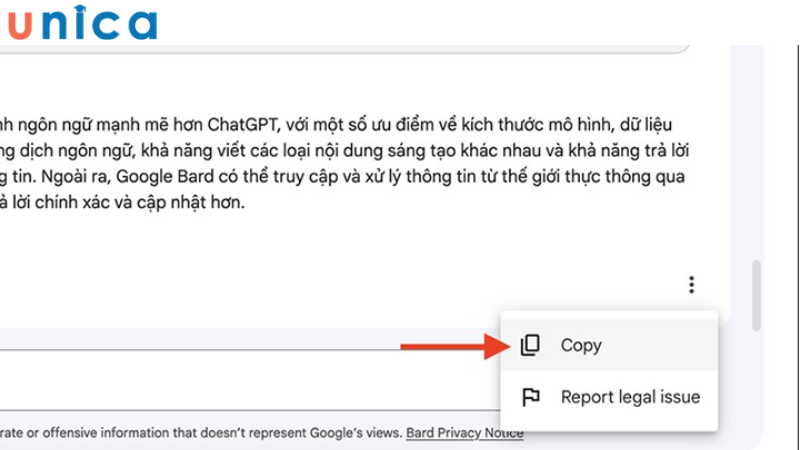Image resolution: width=800 pixels, height=450 pixels.
Task: Open the Bard Privacy Notice link
Action: 464,433
